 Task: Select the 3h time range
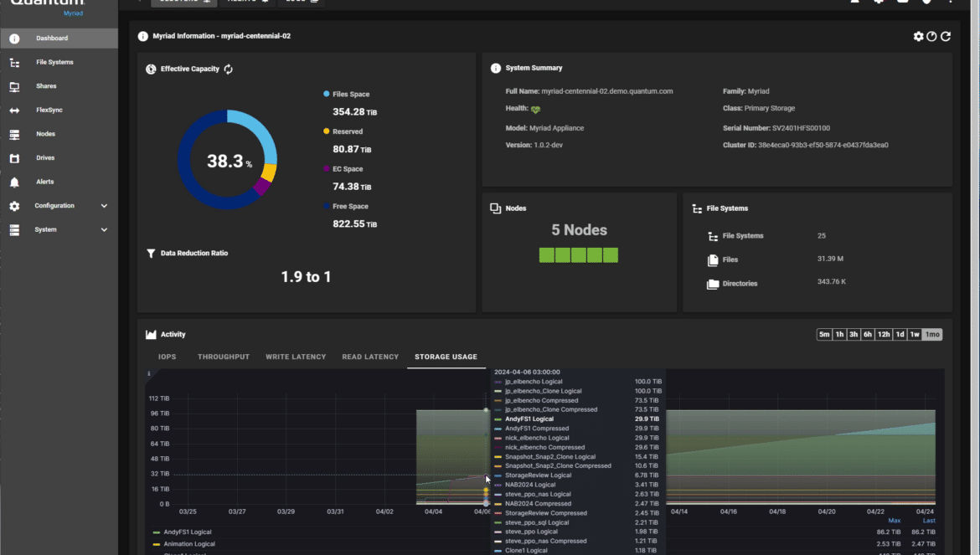854,335
